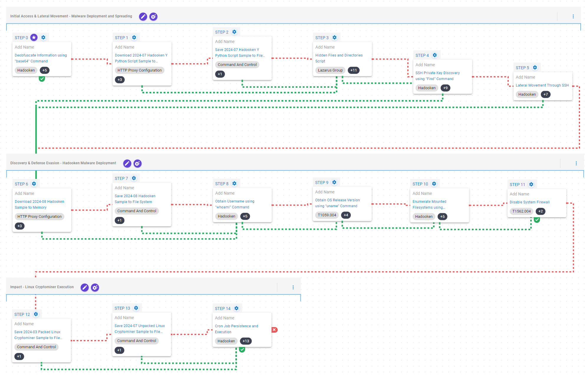Click green checkmark below Step 14
This screenshot has width=588, height=375.
(242, 349)
